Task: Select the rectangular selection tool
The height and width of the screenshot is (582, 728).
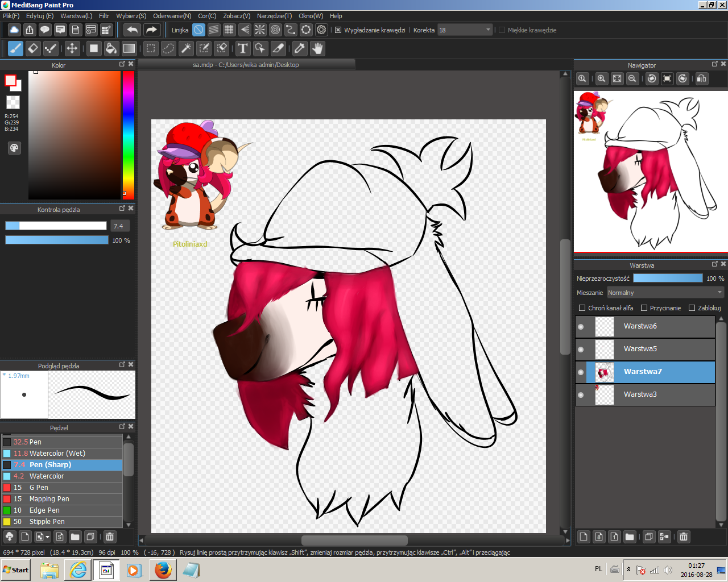Action: point(151,48)
